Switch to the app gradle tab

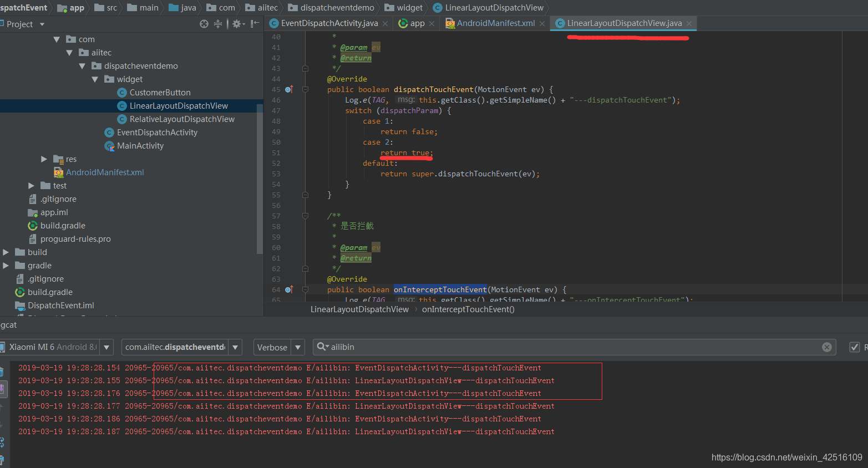pyautogui.click(x=417, y=23)
